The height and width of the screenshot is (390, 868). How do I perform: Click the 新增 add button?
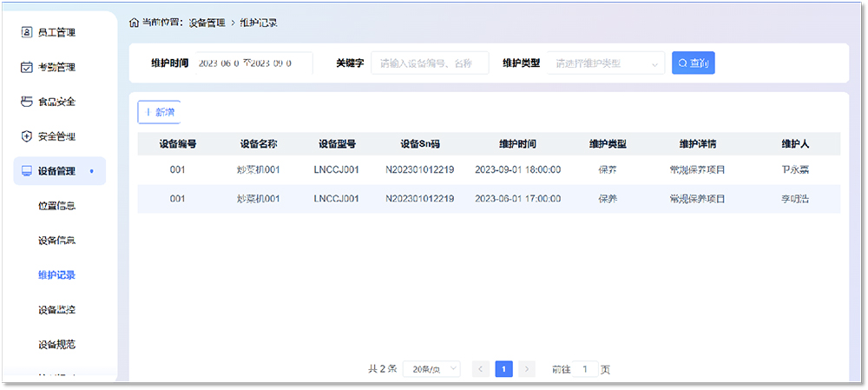click(x=159, y=112)
